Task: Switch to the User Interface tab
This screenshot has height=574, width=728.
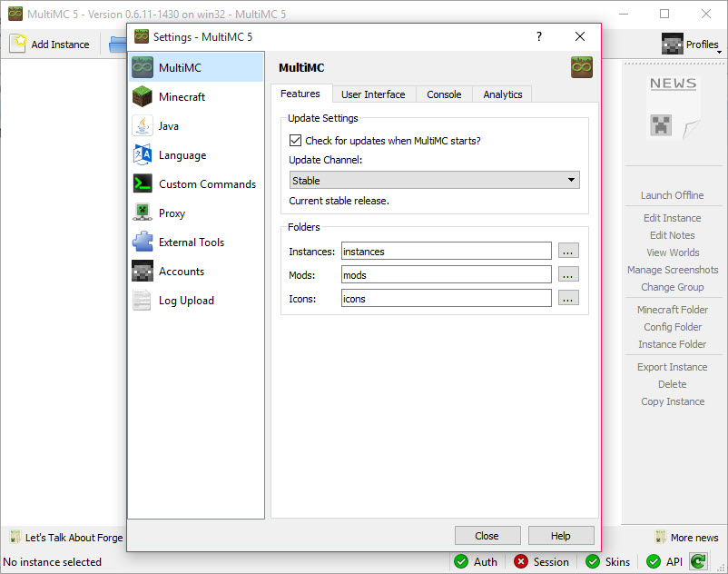Action: tap(373, 94)
